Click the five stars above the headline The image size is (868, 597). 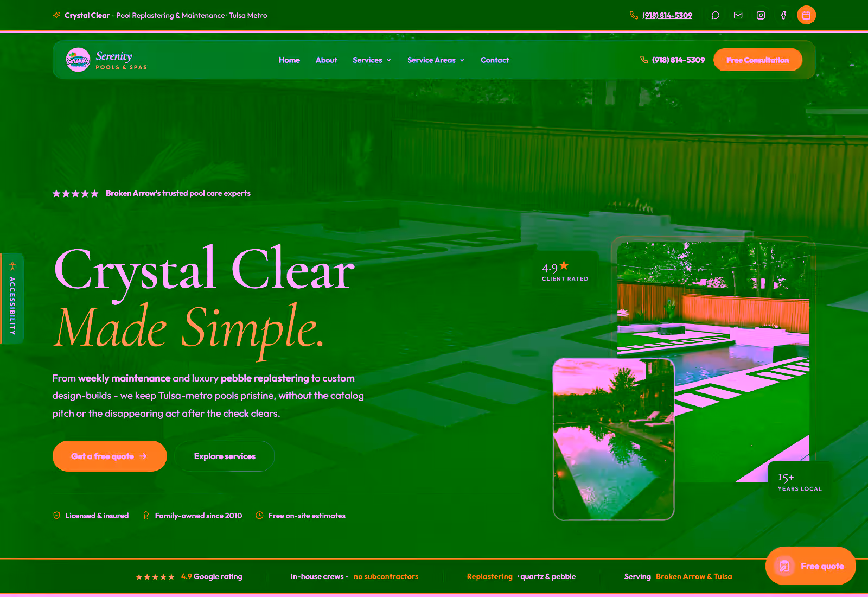[x=75, y=193]
